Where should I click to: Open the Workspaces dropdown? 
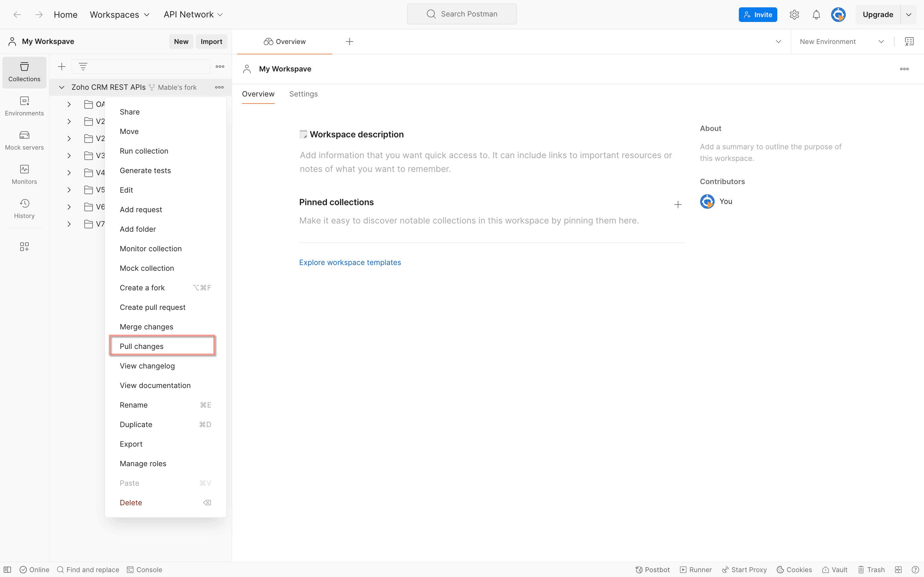119,15
